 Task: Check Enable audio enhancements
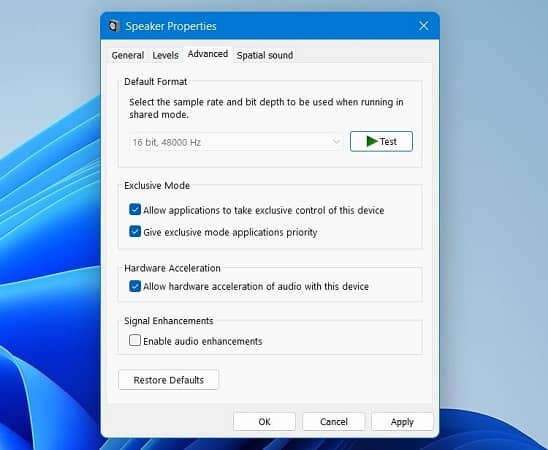(x=135, y=340)
